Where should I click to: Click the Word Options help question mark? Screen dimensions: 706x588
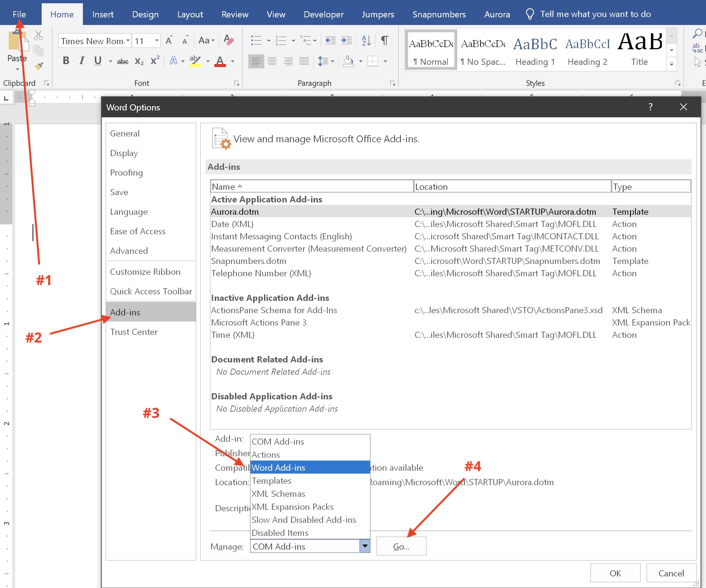click(650, 107)
